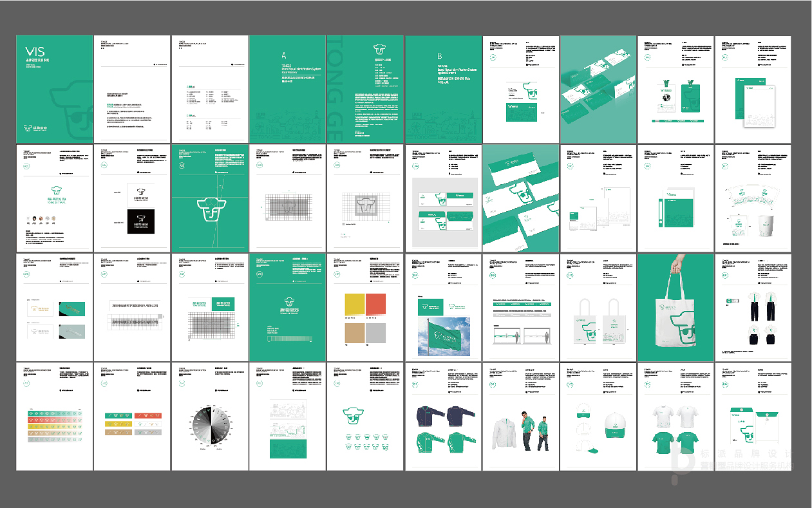This screenshot has width=812, height=508.
Task: Select the green section B divider page
Action: (443, 88)
